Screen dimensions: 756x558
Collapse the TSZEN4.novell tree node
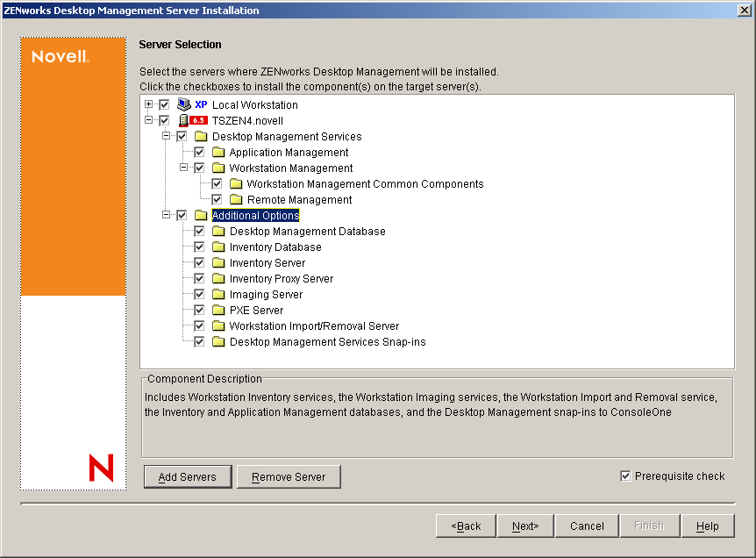[149, 120]
